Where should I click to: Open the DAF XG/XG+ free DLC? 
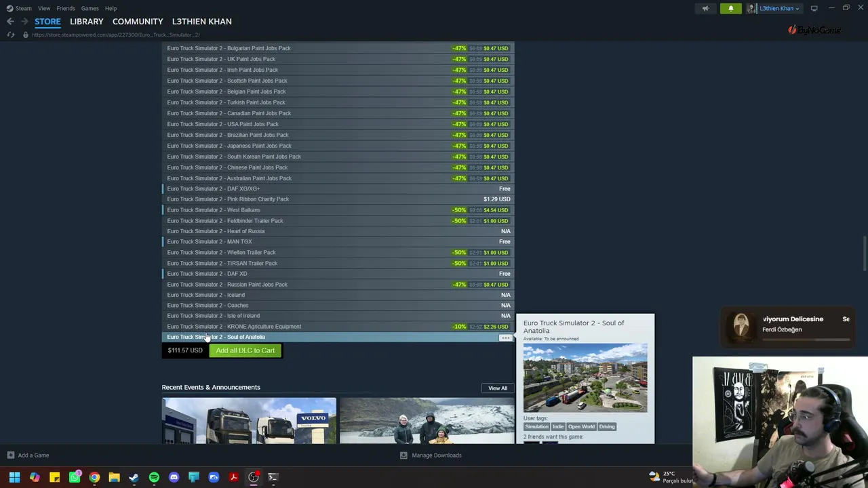point(338,188)
